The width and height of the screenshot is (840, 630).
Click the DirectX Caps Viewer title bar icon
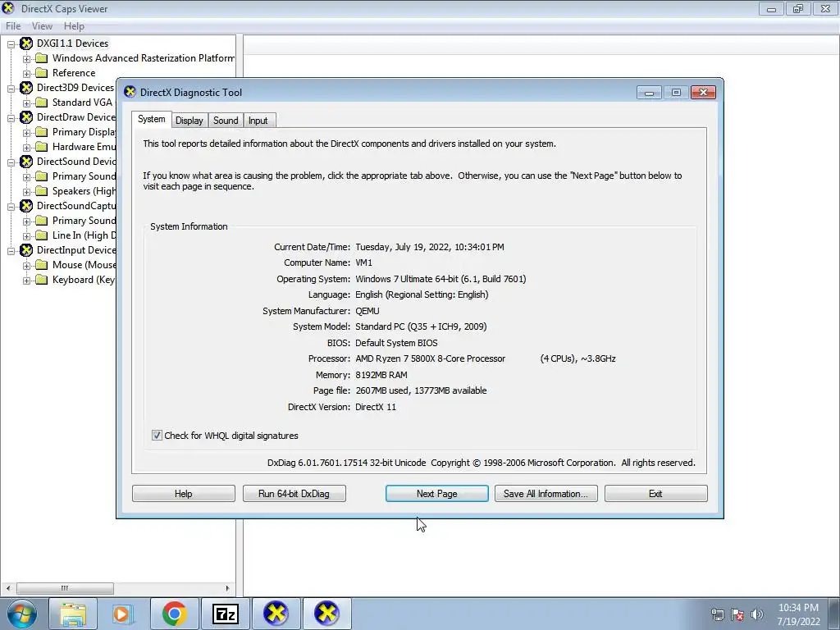click(x=8, y=8)
